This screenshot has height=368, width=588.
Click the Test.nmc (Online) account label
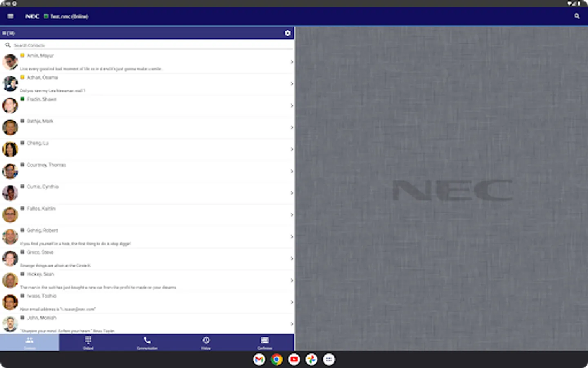point(69,16)
